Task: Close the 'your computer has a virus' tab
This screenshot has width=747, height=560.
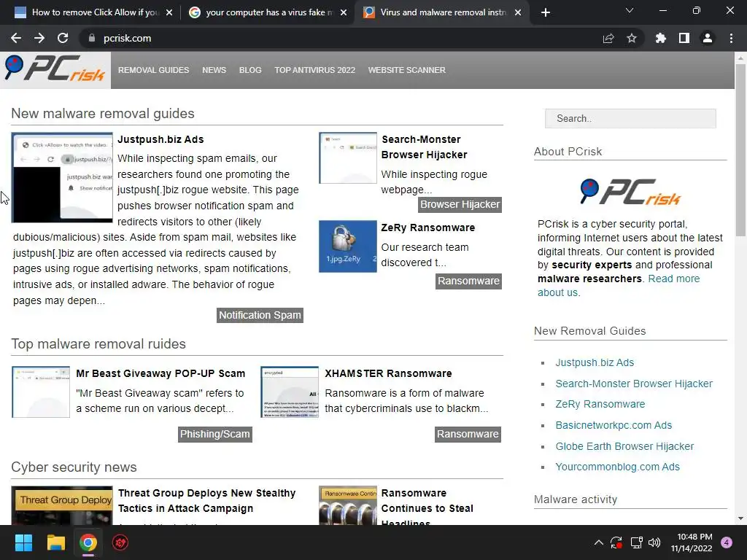Action: click(344, 12)
